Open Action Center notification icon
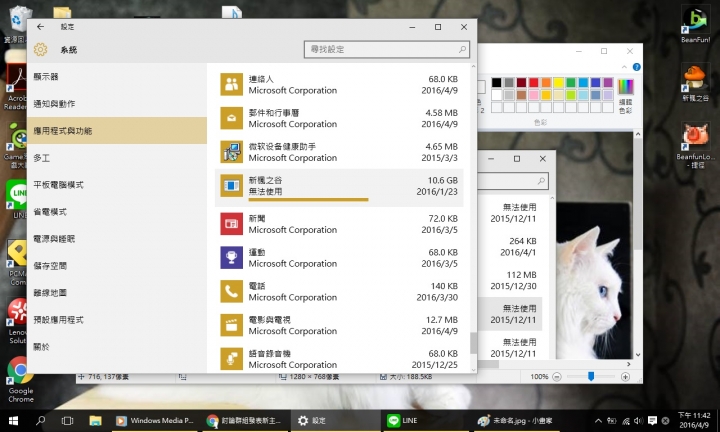The image size is (720, 432). (x=652, y=421)
